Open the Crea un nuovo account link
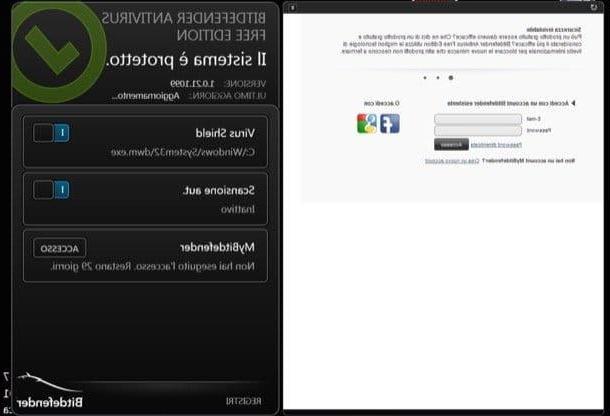The height and width of the screenshot is (416, 610). coord(452,161)
